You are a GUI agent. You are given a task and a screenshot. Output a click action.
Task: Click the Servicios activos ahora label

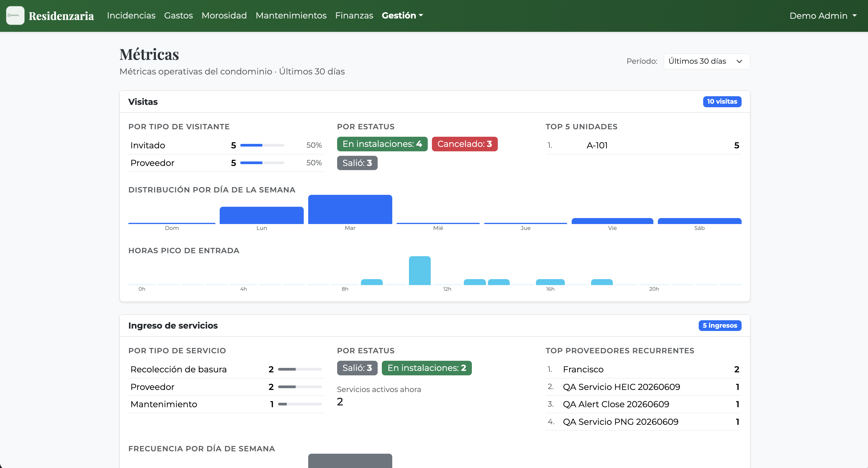[379, 390]
